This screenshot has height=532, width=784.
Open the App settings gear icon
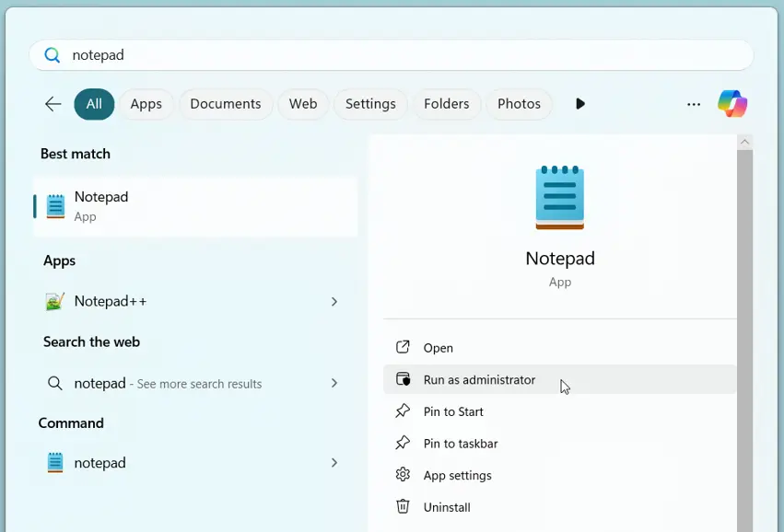402,475
